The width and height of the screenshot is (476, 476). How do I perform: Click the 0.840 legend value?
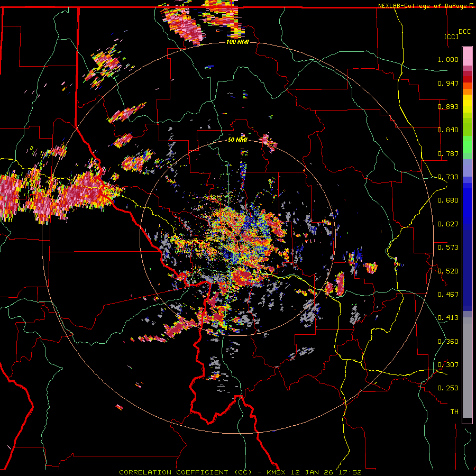[448, 130]
